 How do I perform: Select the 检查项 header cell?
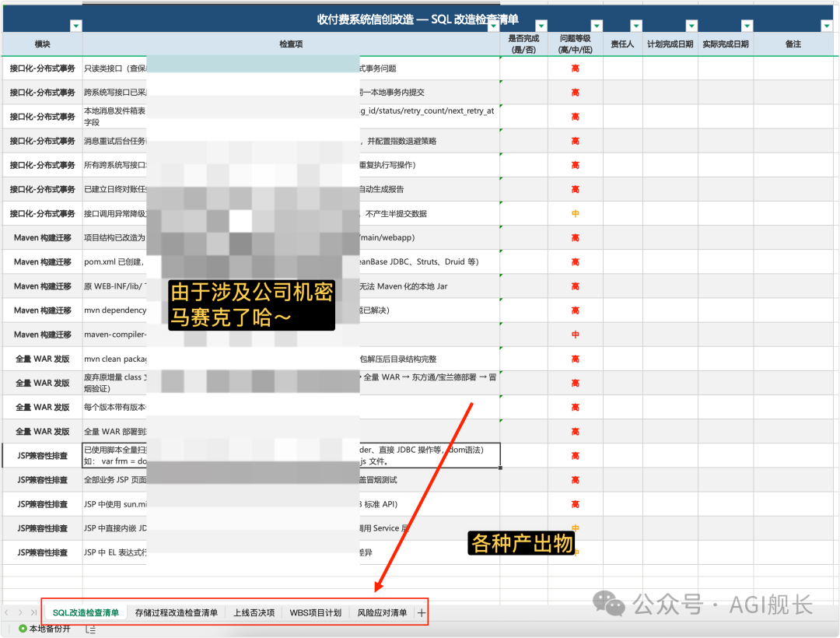291,44
